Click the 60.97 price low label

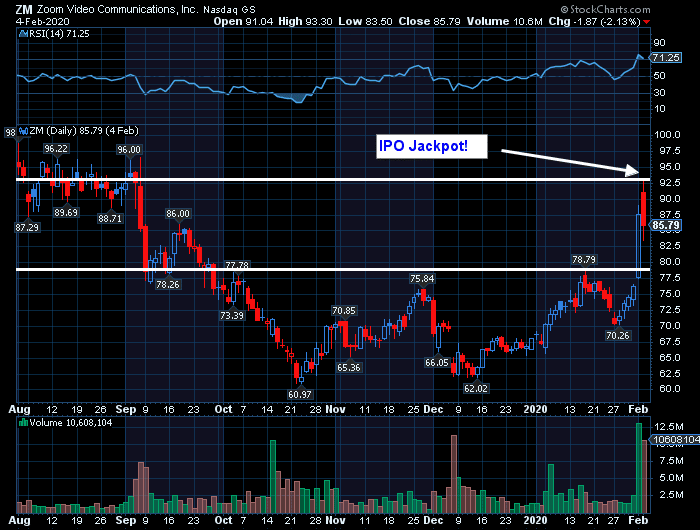pyautogui.click(x=300, y=394)
